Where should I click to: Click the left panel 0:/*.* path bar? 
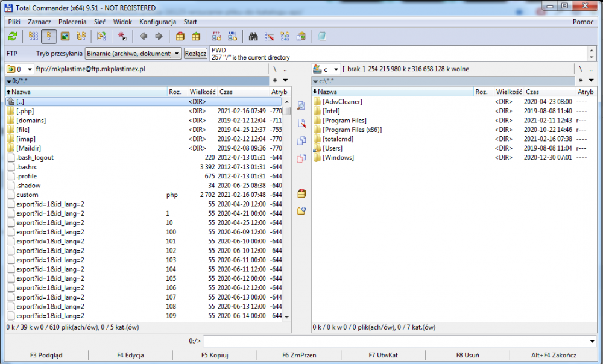(x=137, y=81)
